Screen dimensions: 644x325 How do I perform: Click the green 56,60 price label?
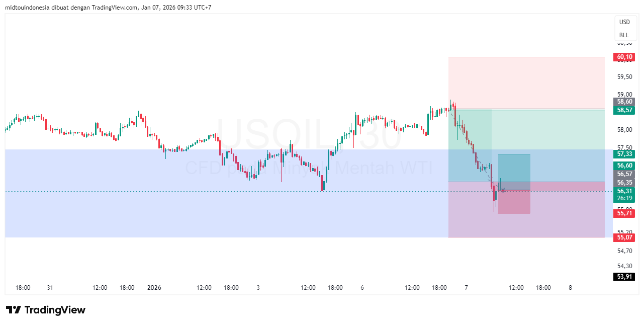[x=624, y=166]
